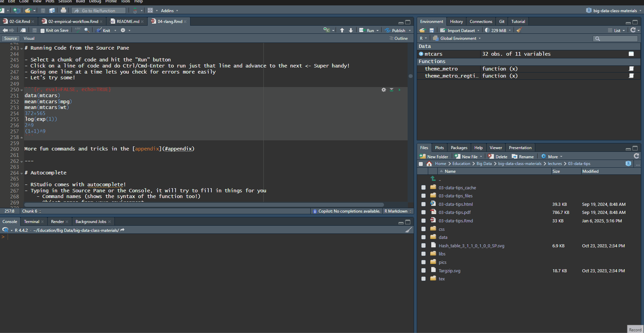Image resolution: width=644 pixels, height=333 pixels.
Task: Open chunk options gear for chunk 250
Action: (384, 90)
